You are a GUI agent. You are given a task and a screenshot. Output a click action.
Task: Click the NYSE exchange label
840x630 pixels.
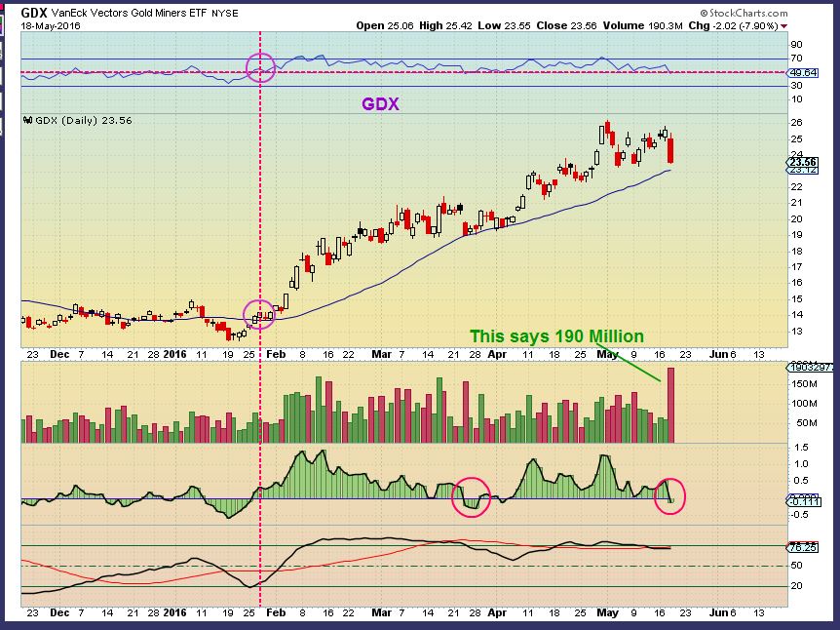point(225,13)
